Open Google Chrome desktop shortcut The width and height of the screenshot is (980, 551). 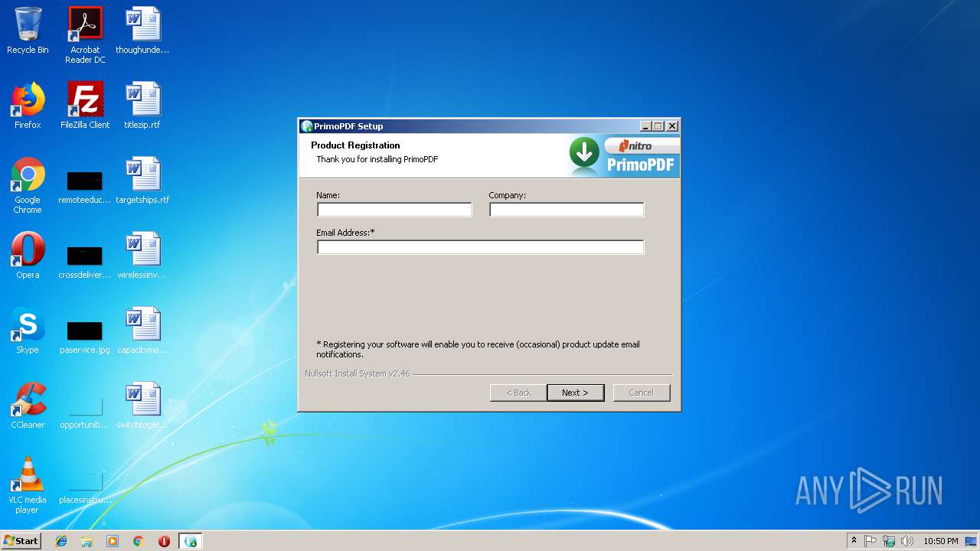point(28,186)
